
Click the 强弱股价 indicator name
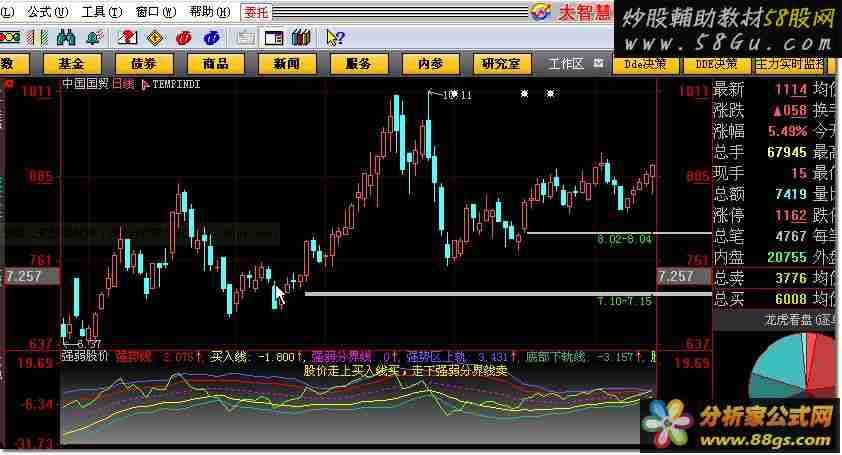(x=85, y=356)
